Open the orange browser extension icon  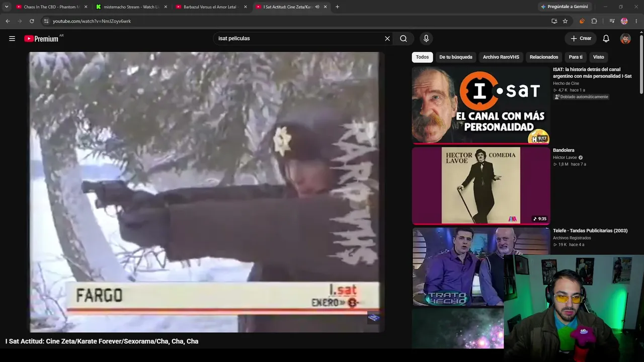582,21
